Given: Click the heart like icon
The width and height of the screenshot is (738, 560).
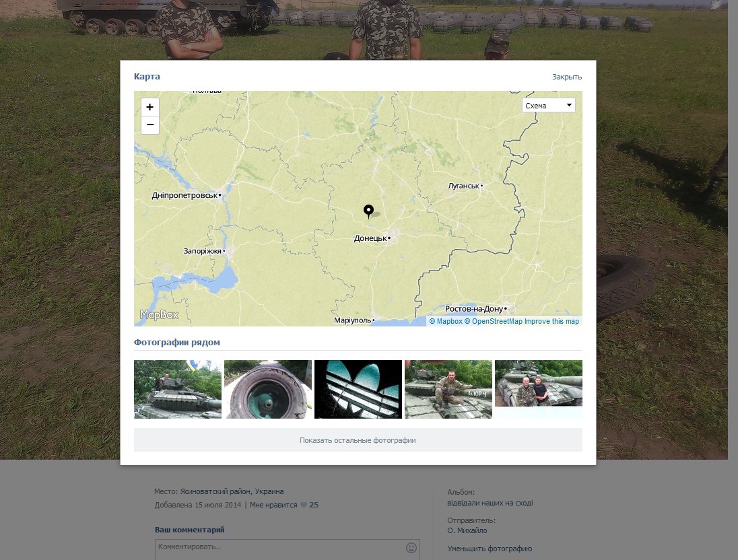Looking at the screenshot, I should tap(304, 505).
